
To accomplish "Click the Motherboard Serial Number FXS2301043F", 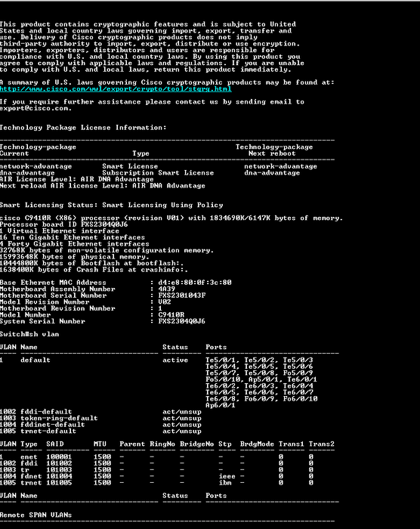I will [182, 295].
